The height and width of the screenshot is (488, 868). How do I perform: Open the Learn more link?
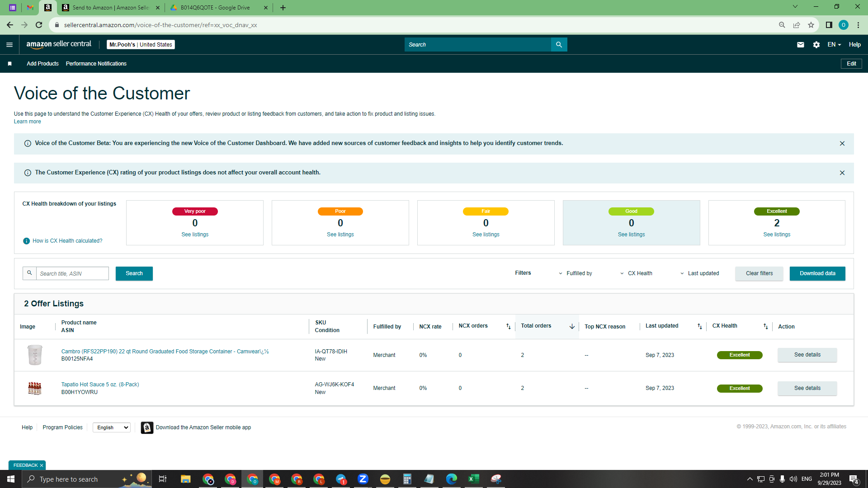[27, 122]
